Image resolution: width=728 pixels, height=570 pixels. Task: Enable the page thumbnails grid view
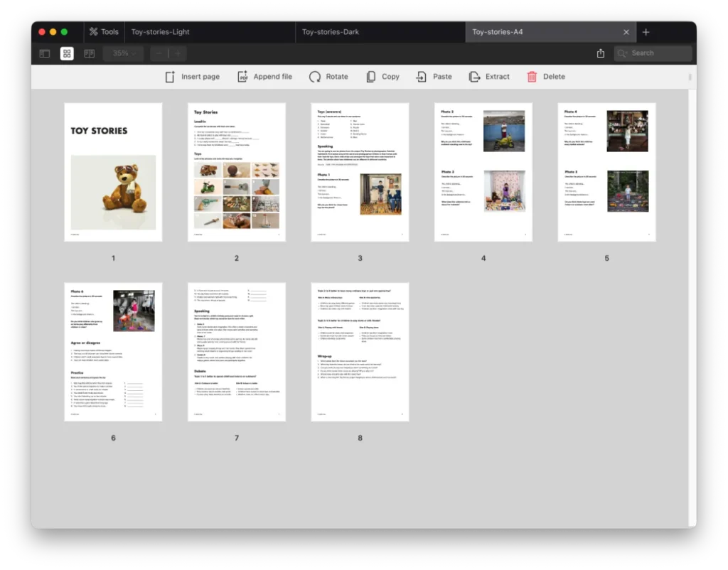click(x=67, y=53)
